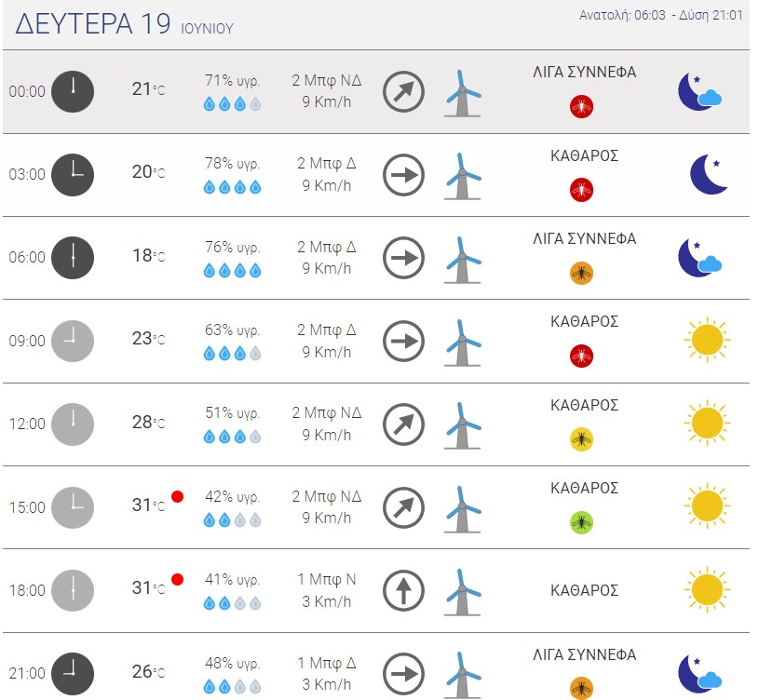
Task: Click the north wind arrow at 18:00
Action: (x=403, y=591)
